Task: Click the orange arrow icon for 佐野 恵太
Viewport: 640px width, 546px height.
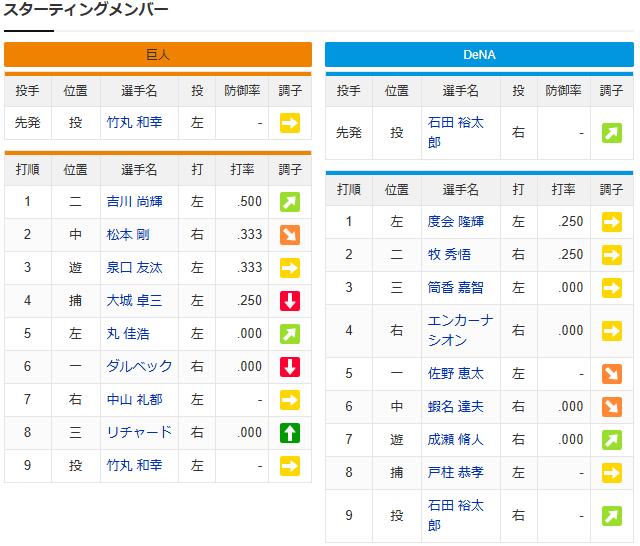Action: (x=612, y=374)
